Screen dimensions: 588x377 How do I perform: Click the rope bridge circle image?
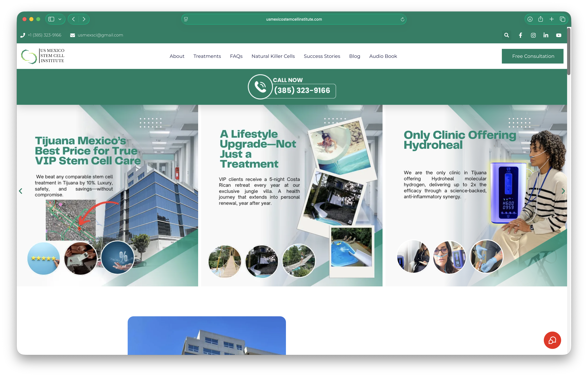click(x=225, y=261)
